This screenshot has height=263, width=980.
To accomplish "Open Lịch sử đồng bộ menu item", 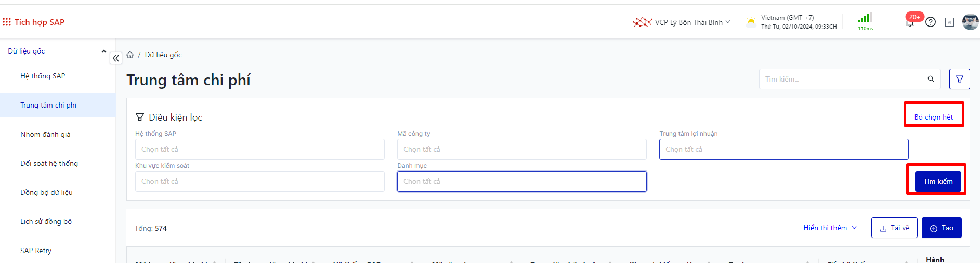I will 46,221.
